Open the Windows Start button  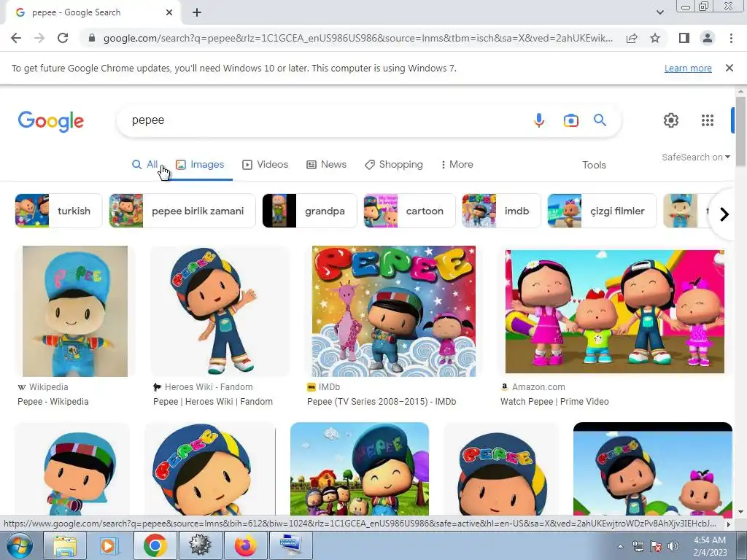(x=19, y=545)
